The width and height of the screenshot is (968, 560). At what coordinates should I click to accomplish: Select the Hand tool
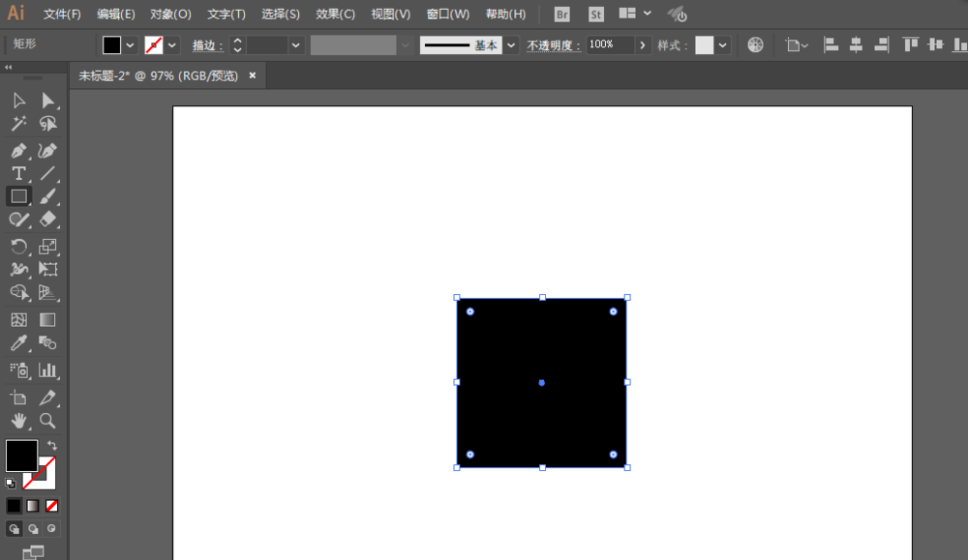(x=18, y=421)
